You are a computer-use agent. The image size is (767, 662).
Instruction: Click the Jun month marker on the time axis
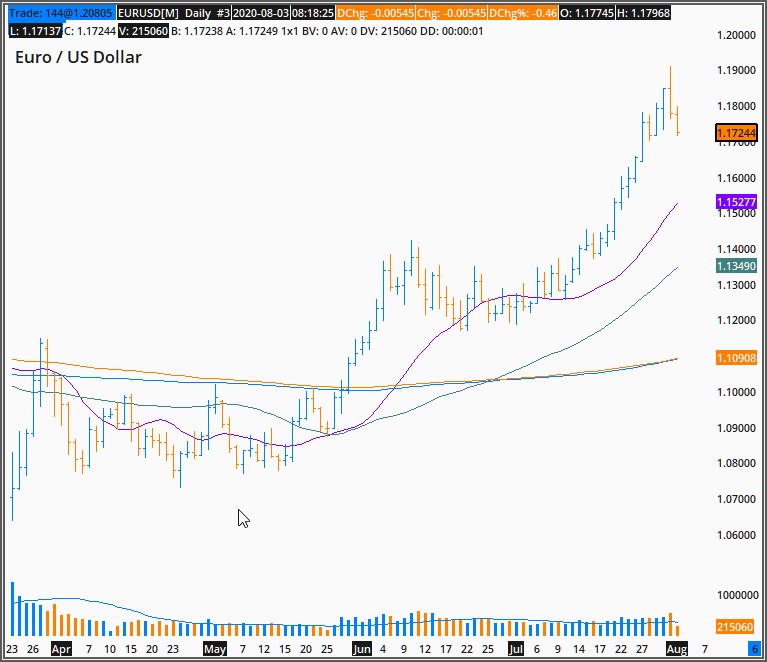tap(361, 649)
